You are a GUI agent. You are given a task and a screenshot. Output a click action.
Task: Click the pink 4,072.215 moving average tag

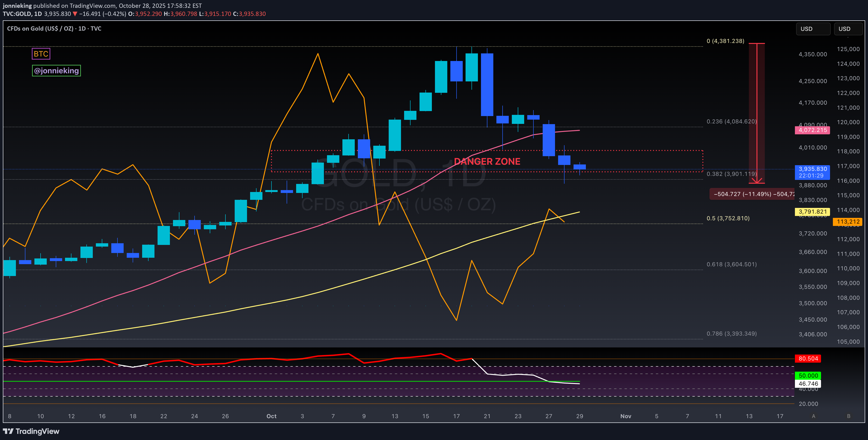point(812,130)
